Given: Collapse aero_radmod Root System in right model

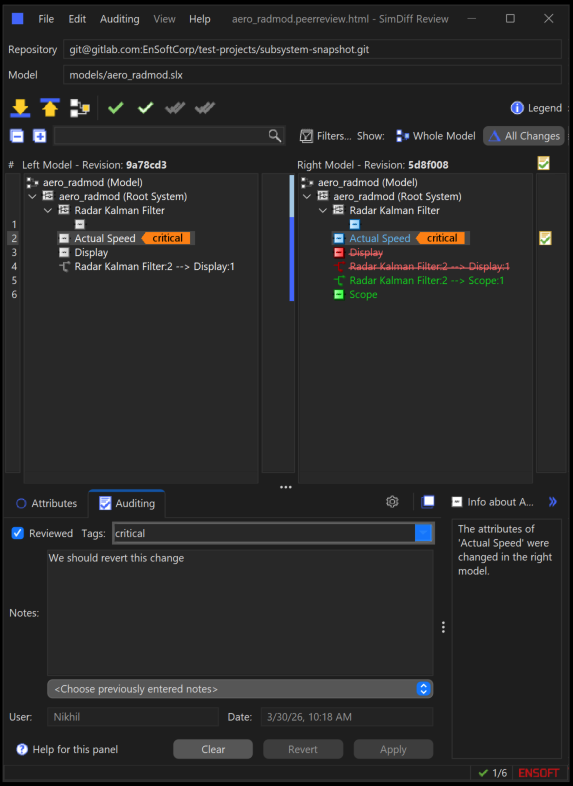Looking at the screenshot, I should [x=307, y=196].
